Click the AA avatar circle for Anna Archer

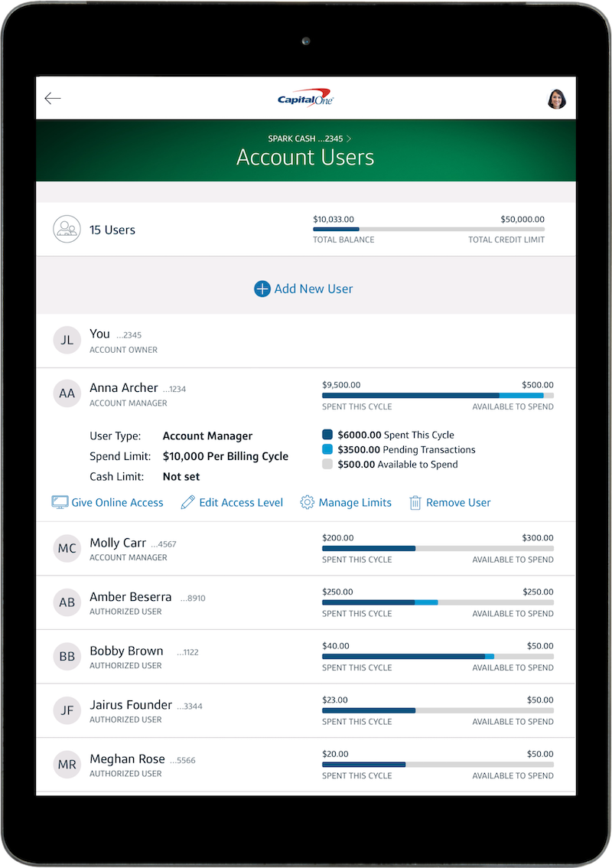click(67, 393)
